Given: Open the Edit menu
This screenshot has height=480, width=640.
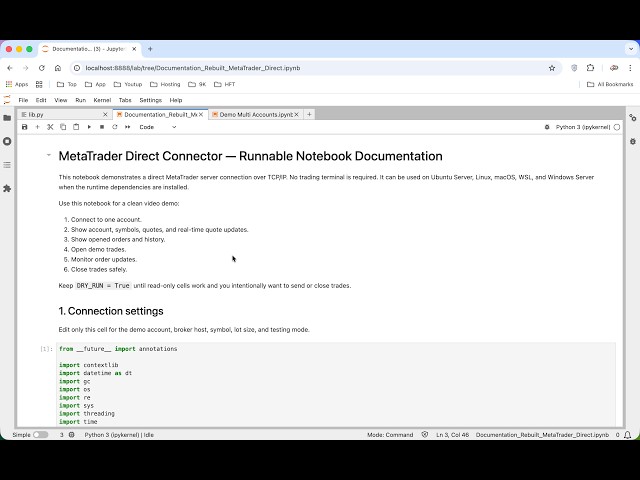Looking at the screenshot, I should [x=41, y=100].
